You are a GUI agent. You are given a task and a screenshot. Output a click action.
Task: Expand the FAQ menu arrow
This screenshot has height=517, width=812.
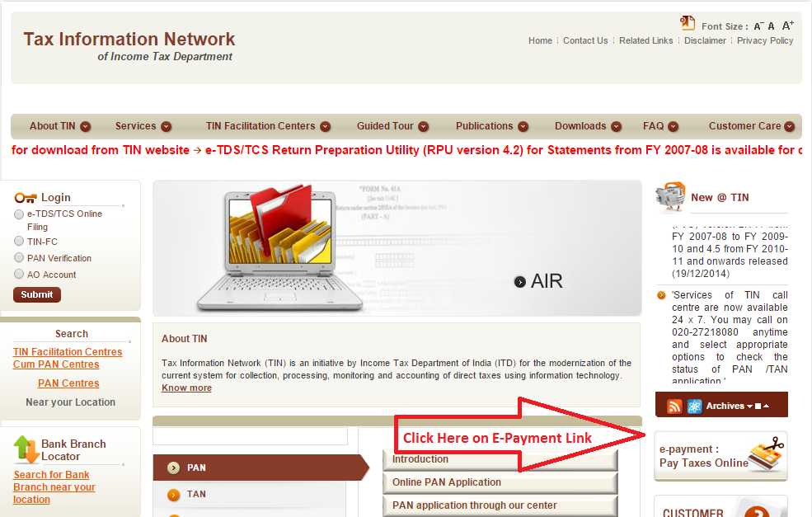(674, 126)
